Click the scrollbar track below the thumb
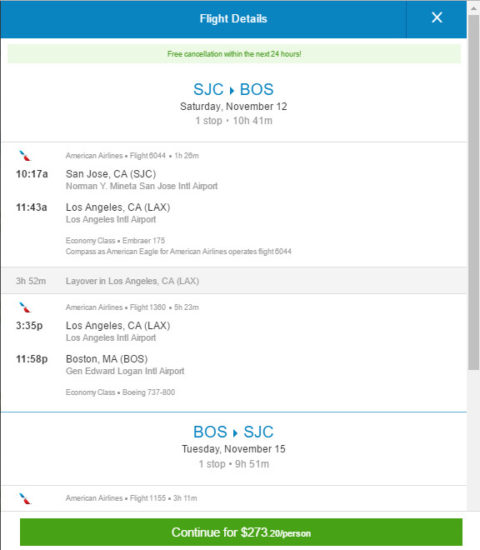This screenshot has height=550, width=480. 474,438
